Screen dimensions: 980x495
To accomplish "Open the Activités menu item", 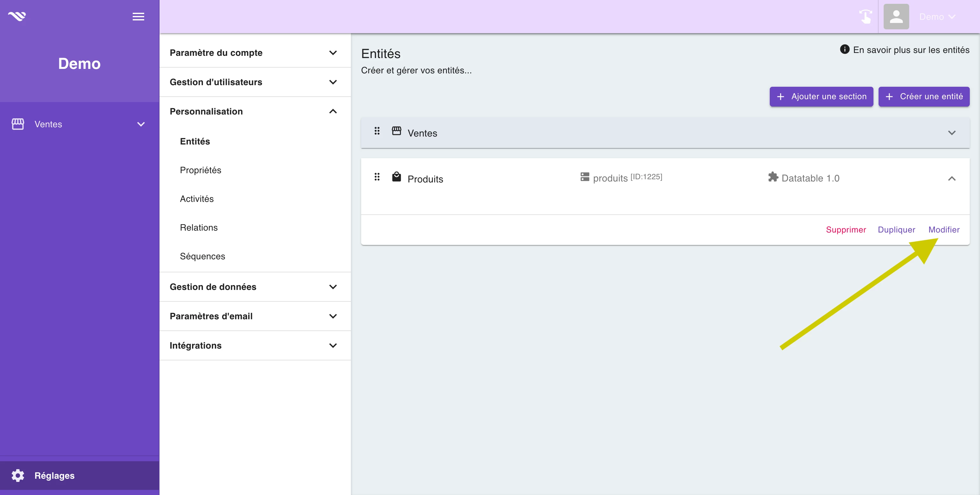I will (x=197, y=199).
